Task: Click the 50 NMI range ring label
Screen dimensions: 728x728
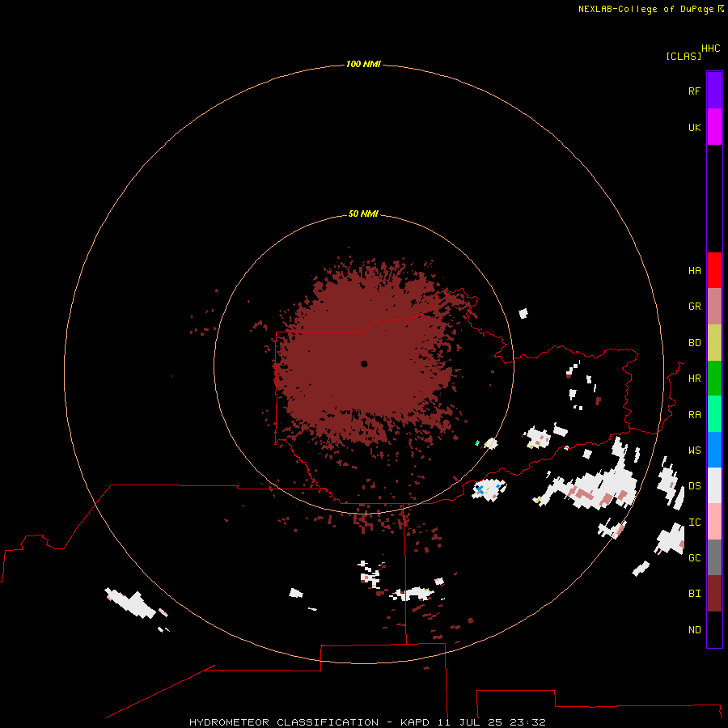Action: [x=363, y=214]
